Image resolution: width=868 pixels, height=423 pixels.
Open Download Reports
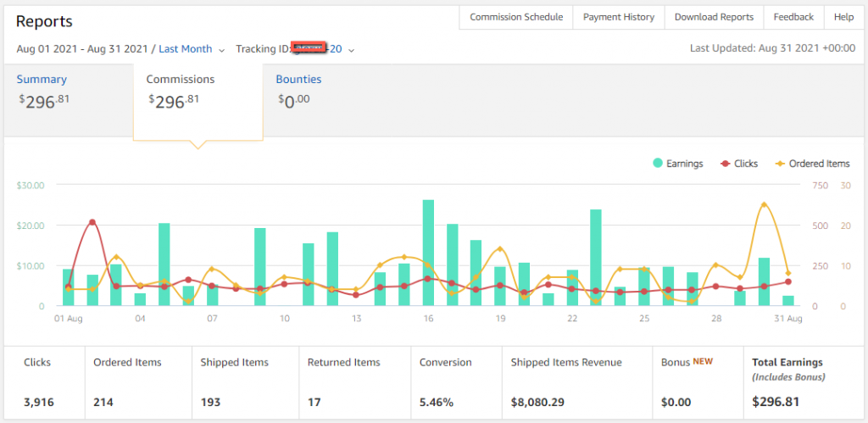(714, 17)
